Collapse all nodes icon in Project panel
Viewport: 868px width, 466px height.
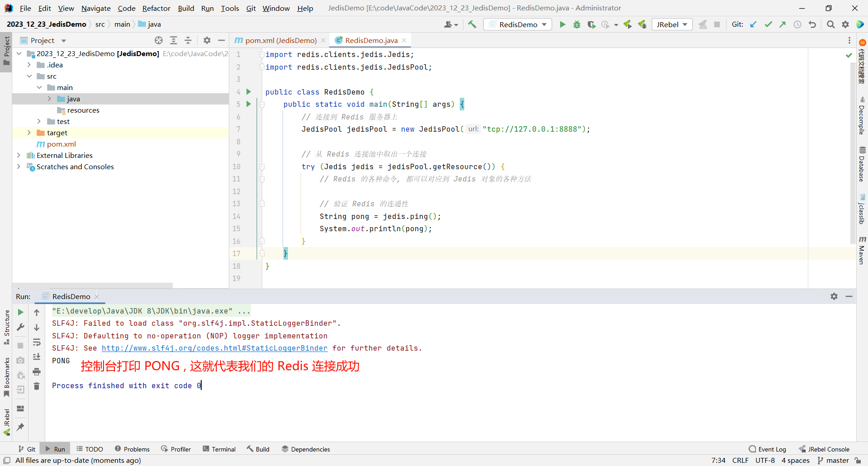click(x=188, y=40)
